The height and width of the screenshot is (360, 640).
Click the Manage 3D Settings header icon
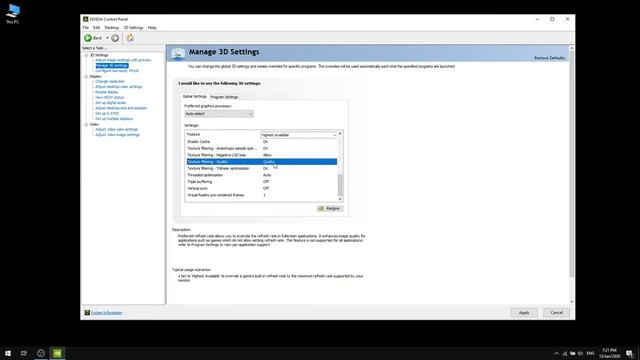[178, 53]
